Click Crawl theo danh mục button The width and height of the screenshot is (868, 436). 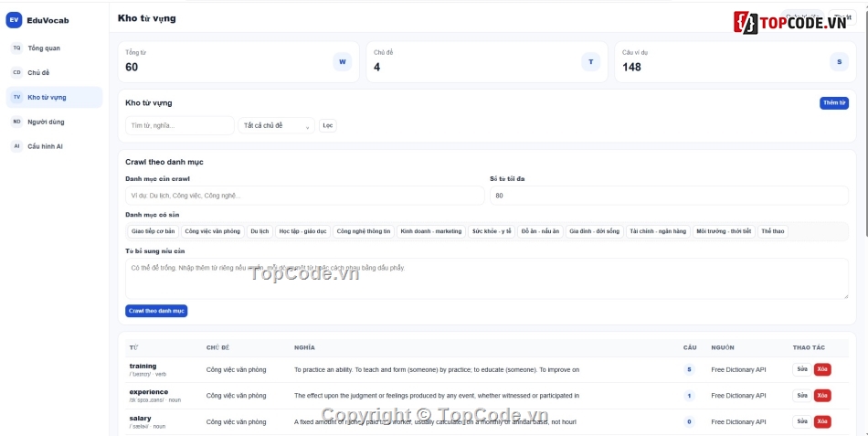[x=156, y=311]
